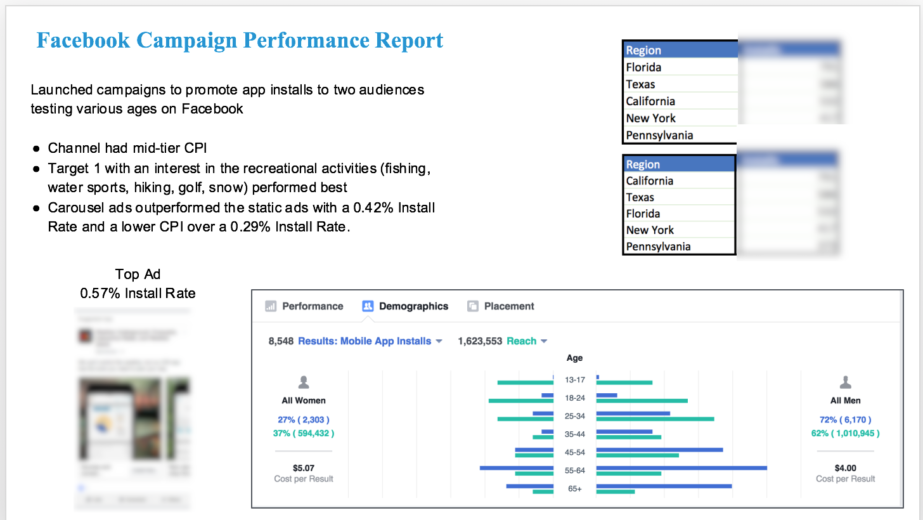Click the women's 55-64 blue results bar
Viewport: 923px width, 520px height.
(516, 468)
